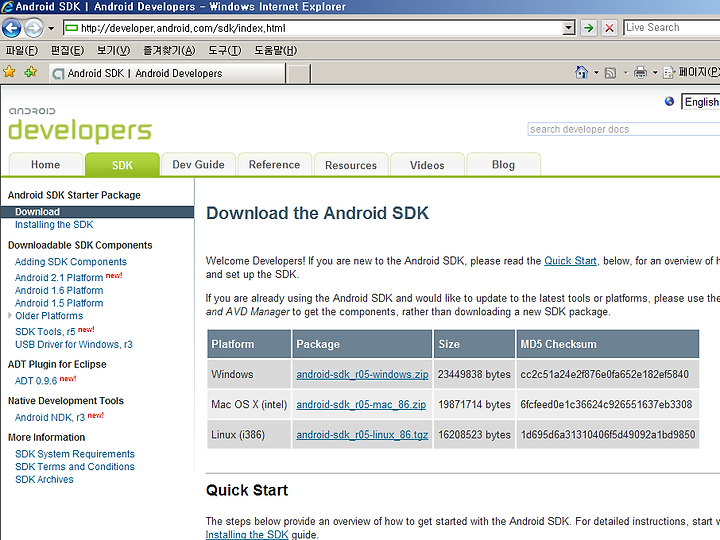The image size is (720, 540).
Task: Open the Print dropdown arrow
Action: (655, 73)
